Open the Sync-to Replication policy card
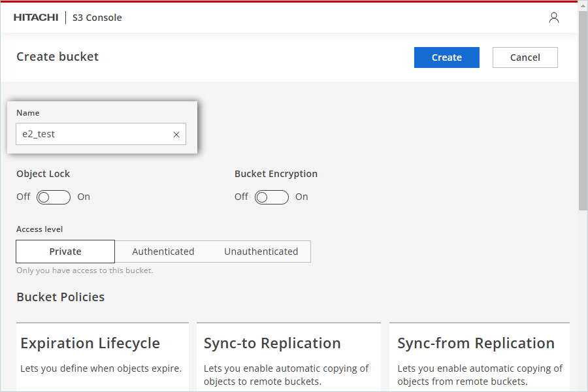The image size is (588, 392). [289, 357]
